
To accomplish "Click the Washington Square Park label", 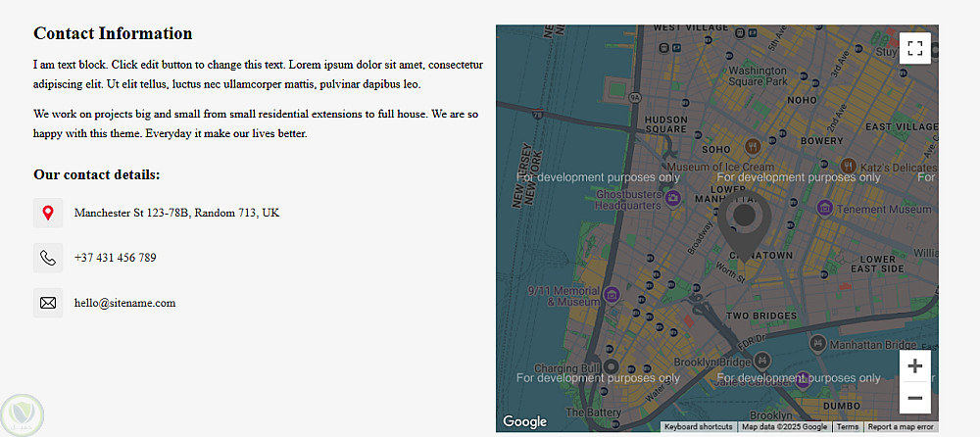I will coord(758,75).
